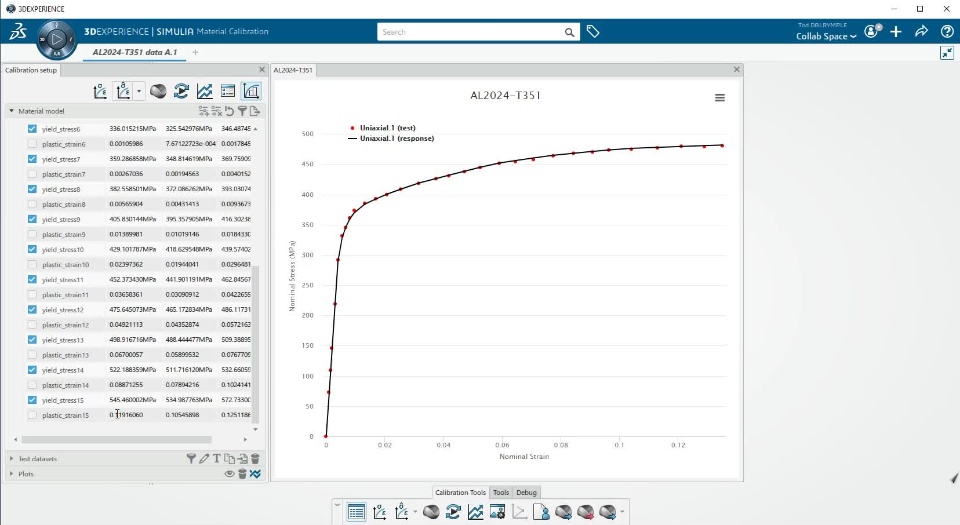
Task: Collapse the Material model section
Action: coord(11,111)
